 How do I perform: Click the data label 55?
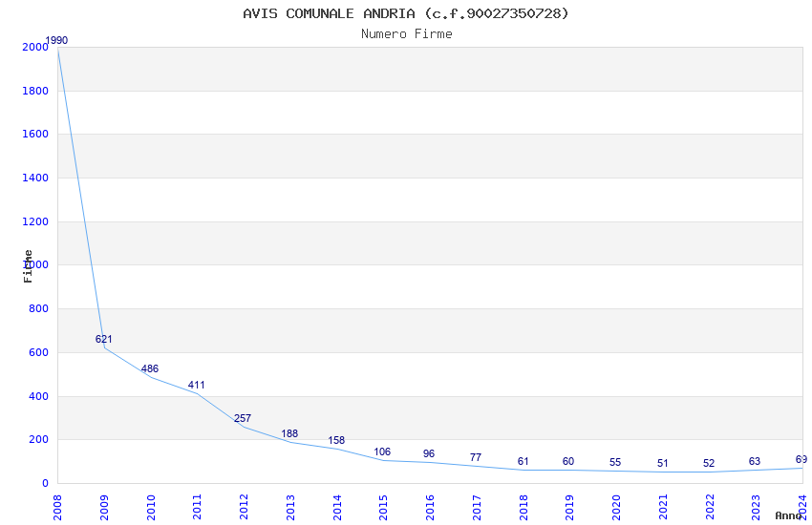tap(614, 462)
